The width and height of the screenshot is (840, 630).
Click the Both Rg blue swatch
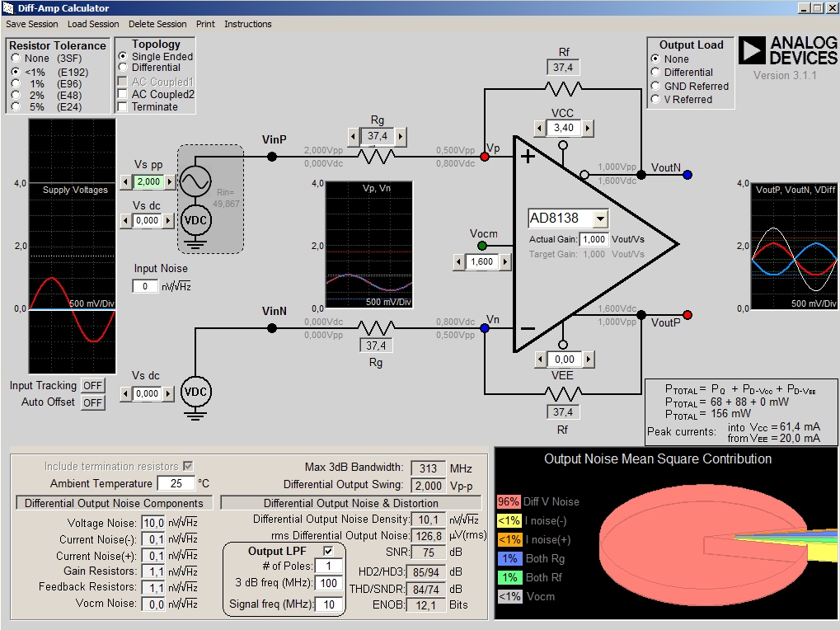(x=509, y=559)
